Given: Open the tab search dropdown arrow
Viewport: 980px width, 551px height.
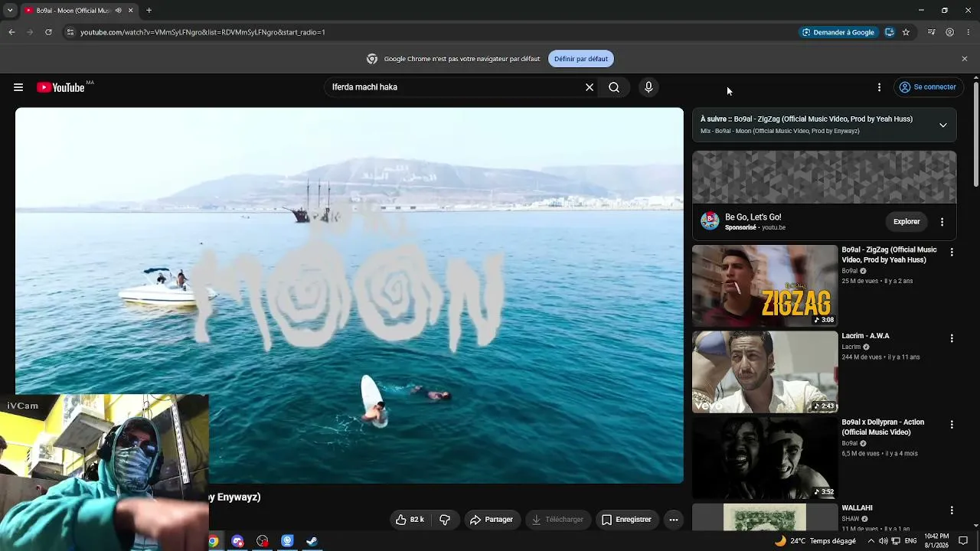Looking at the screenshot, I should coord(10,11).
